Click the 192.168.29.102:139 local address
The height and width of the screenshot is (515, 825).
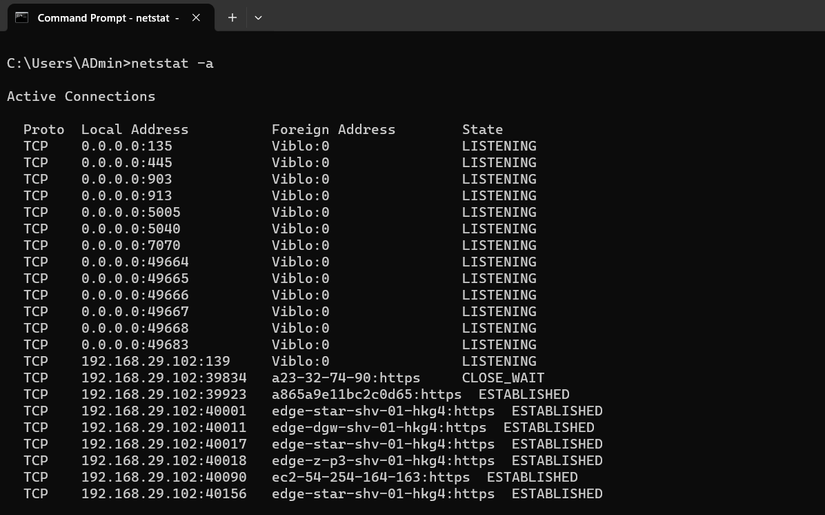point(156,361)
